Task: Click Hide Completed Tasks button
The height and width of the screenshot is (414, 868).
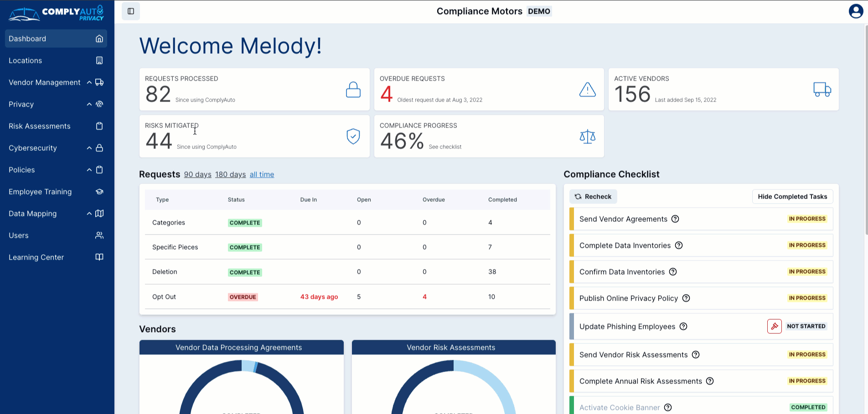Action: point(792,197)
